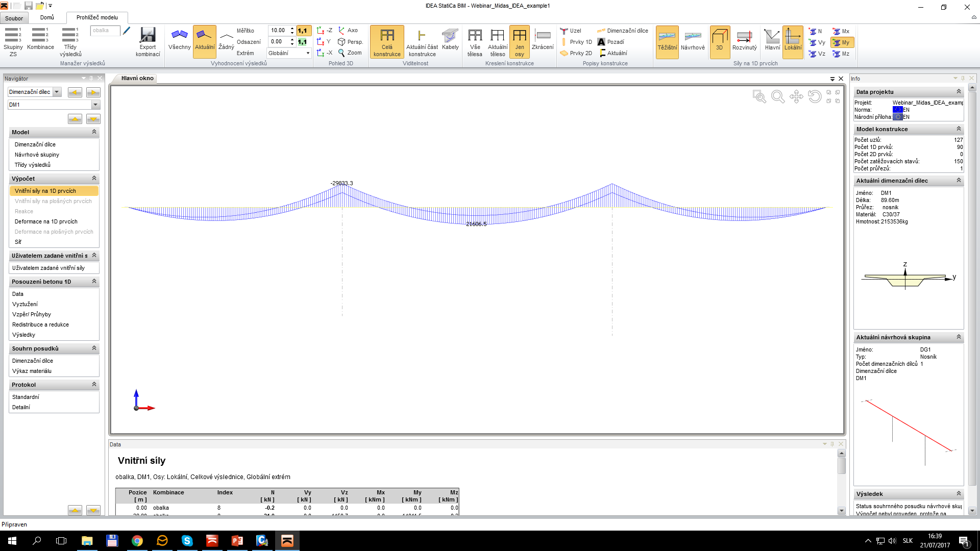
Task: Open Export kombinací tool
Action: pyautogui.click(x=148, y=41)
